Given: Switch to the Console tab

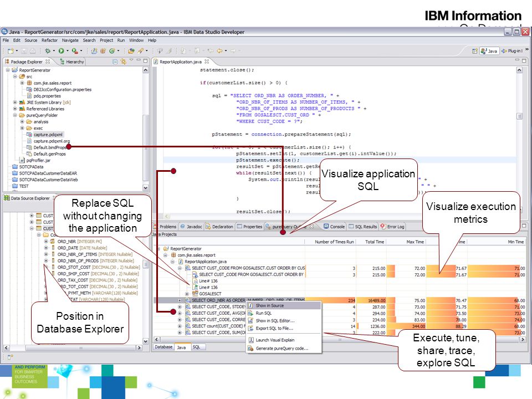Looking at the screenshot, I should pos(334,226).
